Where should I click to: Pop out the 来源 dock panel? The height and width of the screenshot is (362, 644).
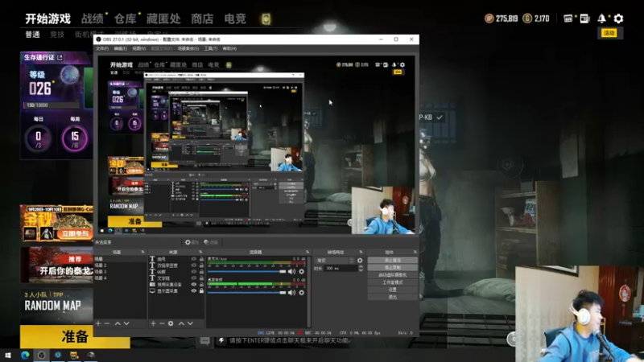pyautogui.click(x=200, y=252)
